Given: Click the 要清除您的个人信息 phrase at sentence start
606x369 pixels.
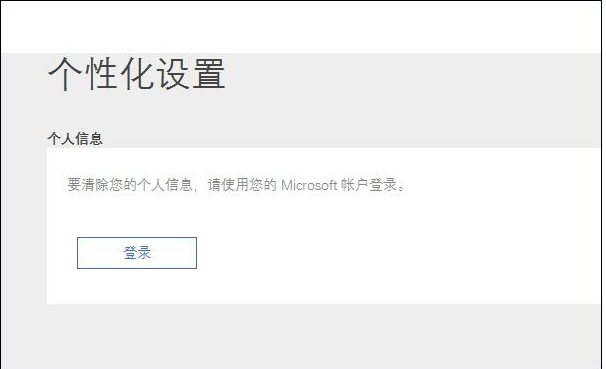Looking at the screenshot, I should pyautogui.click(x=130, y=185).
